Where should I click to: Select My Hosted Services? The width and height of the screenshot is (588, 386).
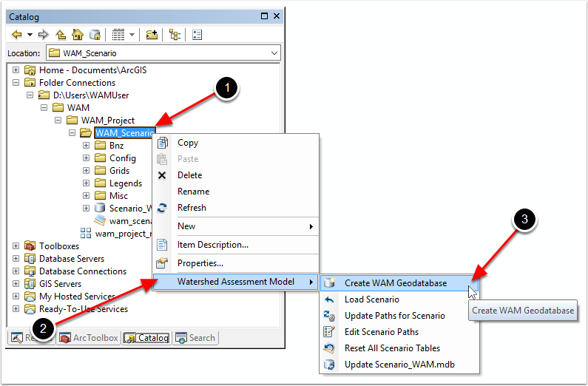pos(77,297)
